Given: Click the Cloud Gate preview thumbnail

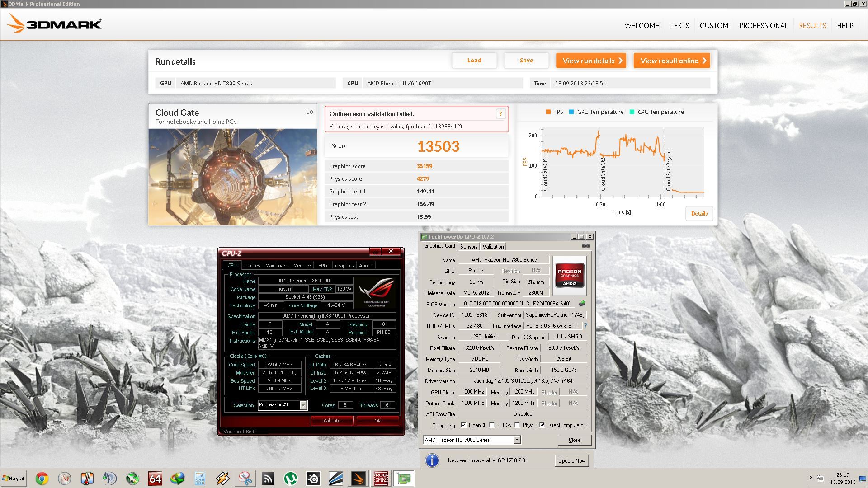Looking at the screenshot, I should pyautogui.click(x=233, y=177).
